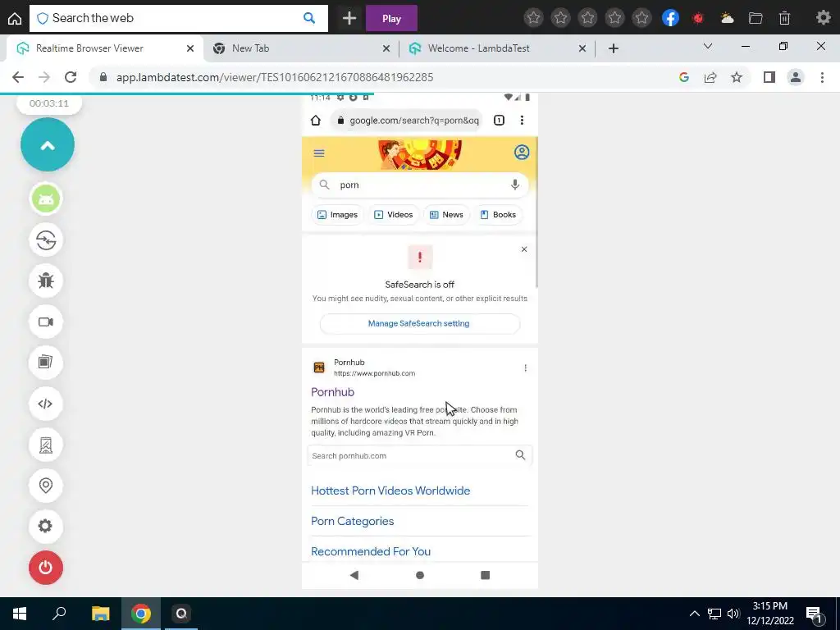Open the geolocation pin icon
The height and width of the screenshot is (630, 840).
click(x=46, y=486)
